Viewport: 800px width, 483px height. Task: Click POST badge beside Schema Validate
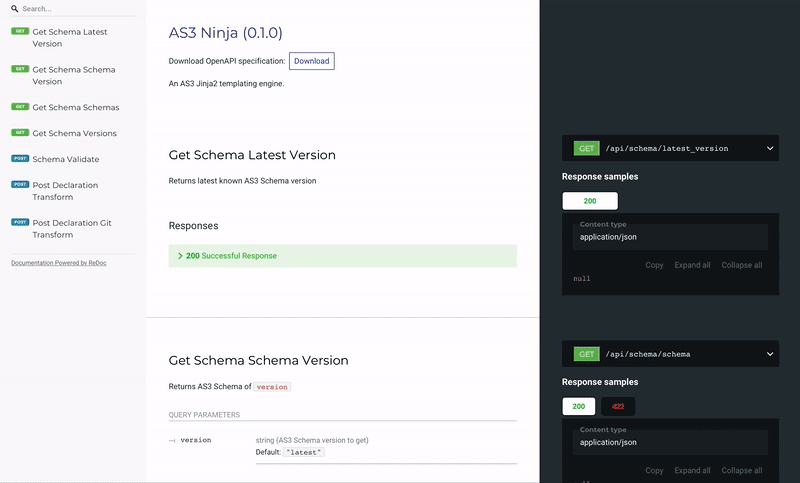20,159
